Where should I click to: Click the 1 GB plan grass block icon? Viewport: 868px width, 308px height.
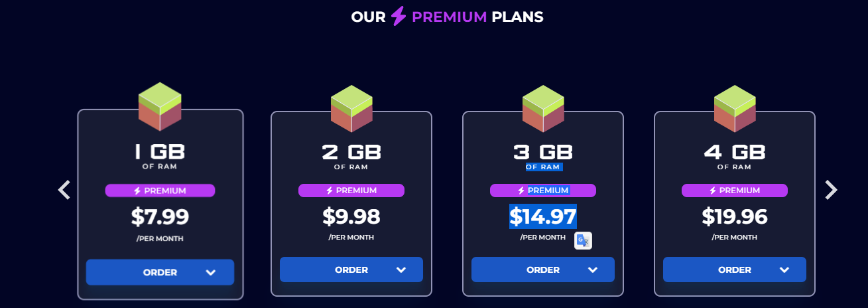coord(160,106)
